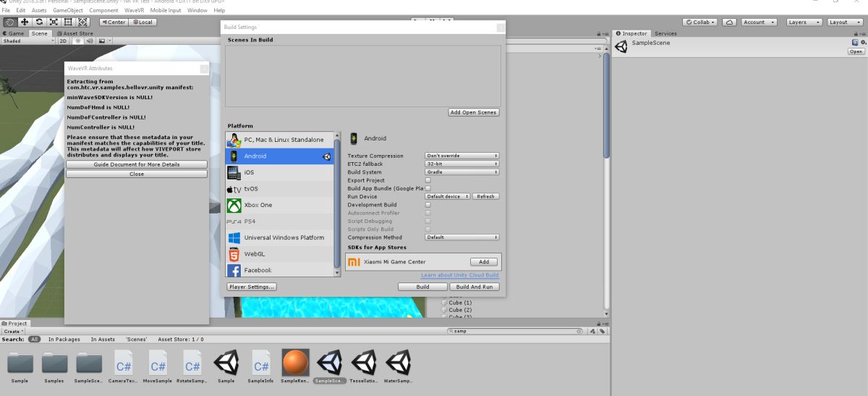Click the blue help book icon in Inspector
The width and height of the screenshot is (868, 396).
click(x=855, y=43)
